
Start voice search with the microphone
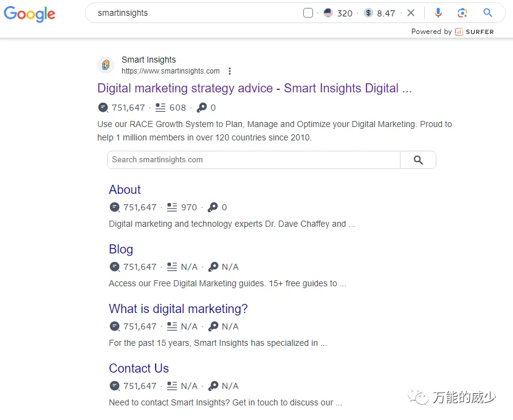438,13
